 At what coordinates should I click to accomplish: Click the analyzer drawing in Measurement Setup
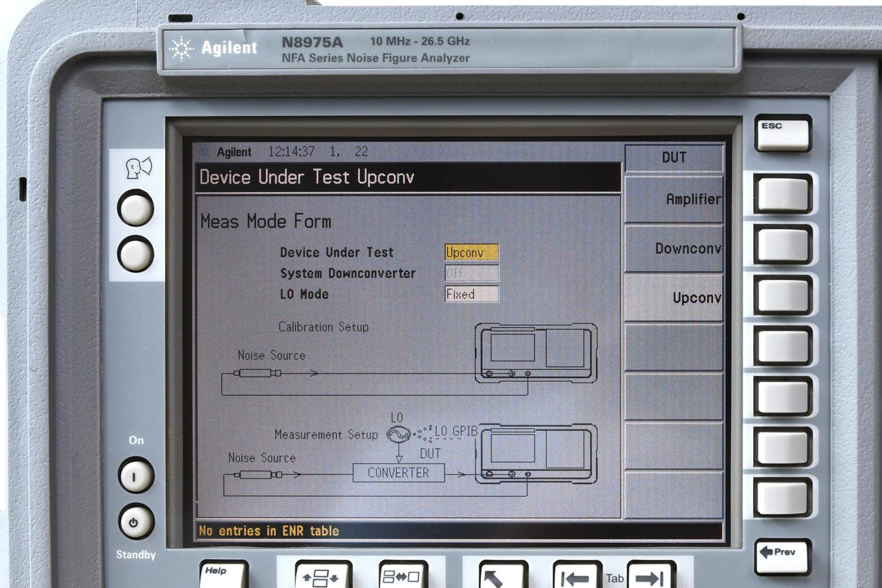coord(536,455)
